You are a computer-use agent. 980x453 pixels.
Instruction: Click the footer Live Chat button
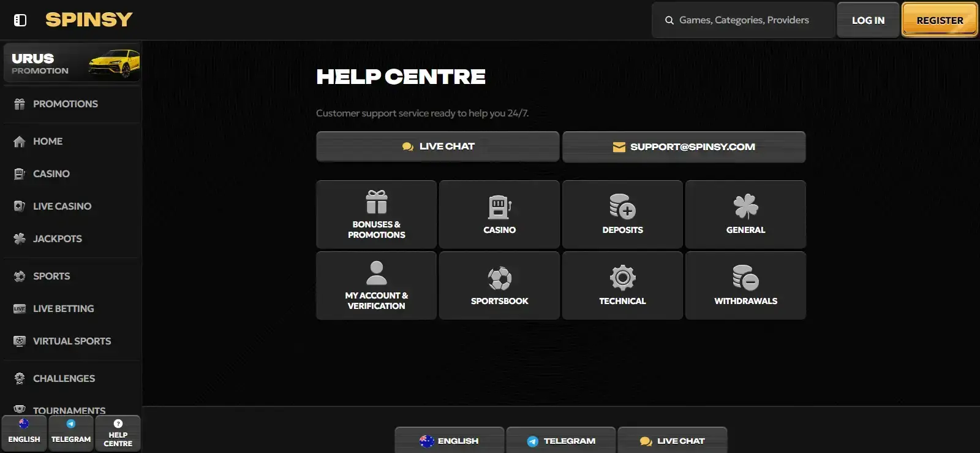click(x=673, y=441)
